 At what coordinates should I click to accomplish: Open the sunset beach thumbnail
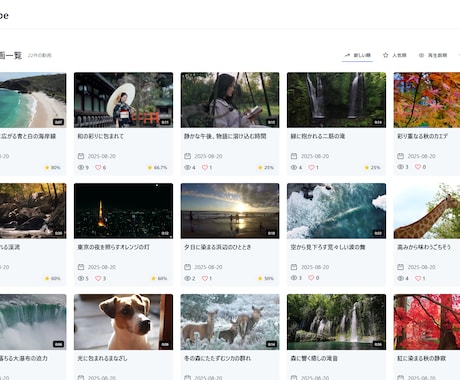click(230, 211)
